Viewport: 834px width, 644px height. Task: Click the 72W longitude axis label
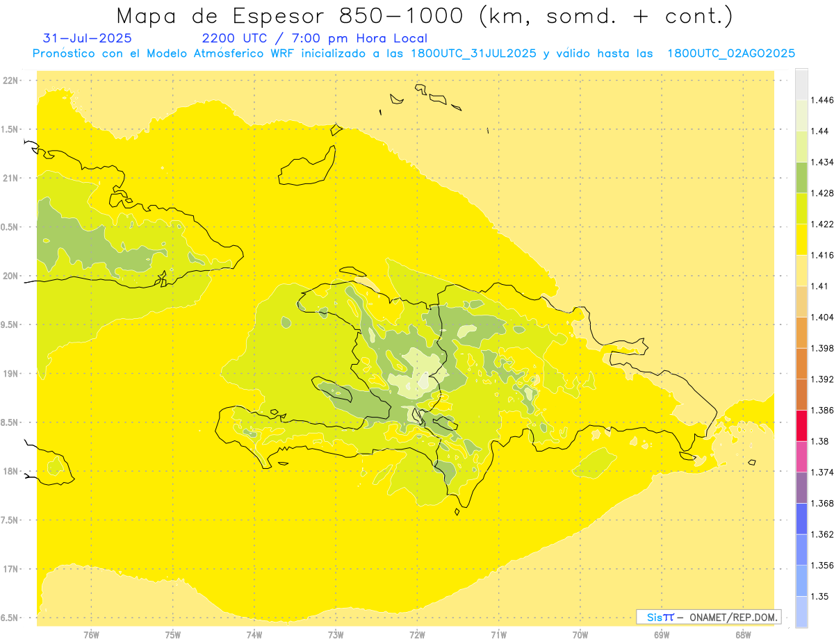(417, 635)
